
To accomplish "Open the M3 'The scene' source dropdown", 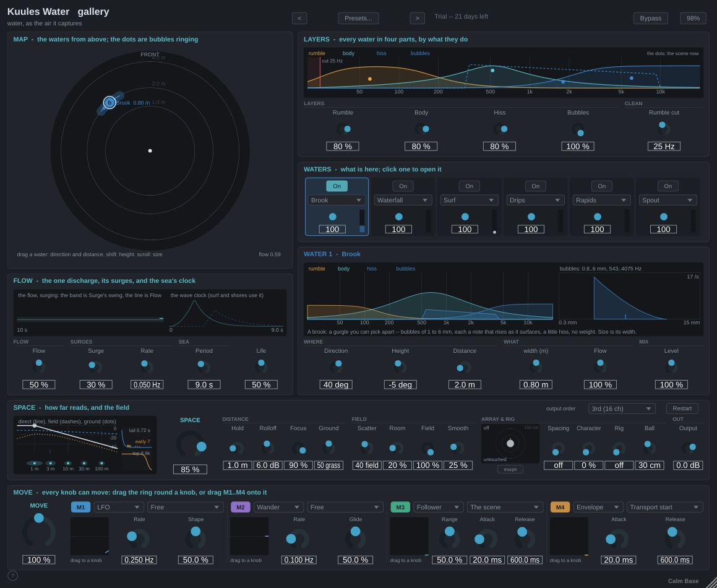I will pyautogui.click(x=505, y=507).
